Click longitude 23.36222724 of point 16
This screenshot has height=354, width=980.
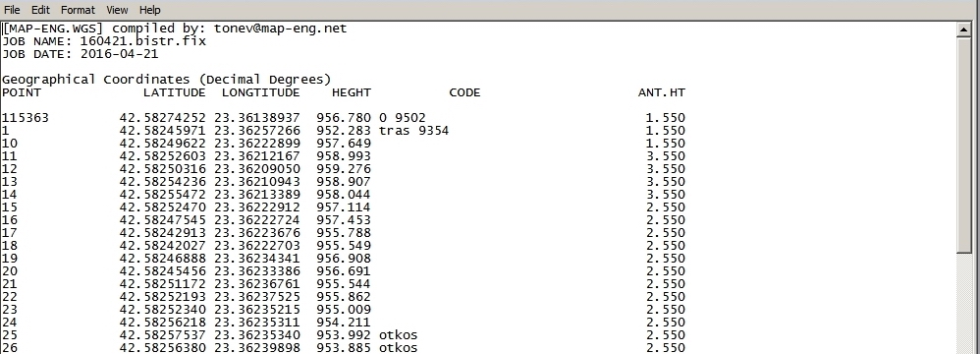[x=257, y=220]
